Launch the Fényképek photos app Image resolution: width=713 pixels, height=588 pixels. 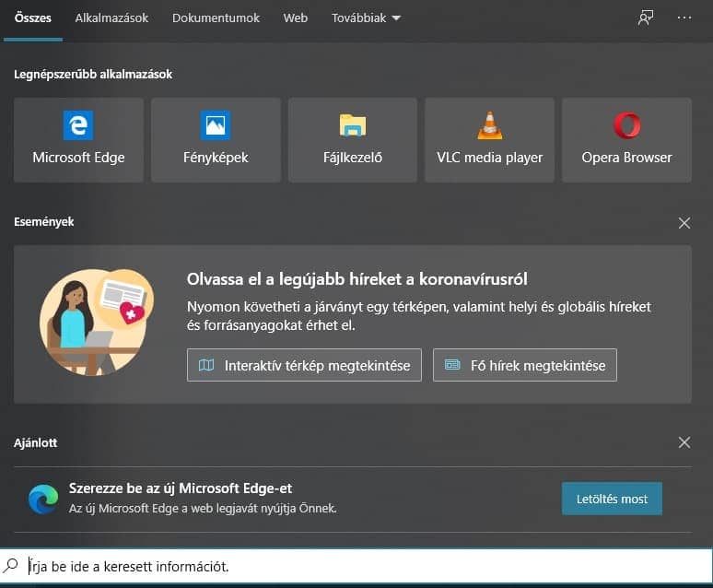[x=216, y=140]
